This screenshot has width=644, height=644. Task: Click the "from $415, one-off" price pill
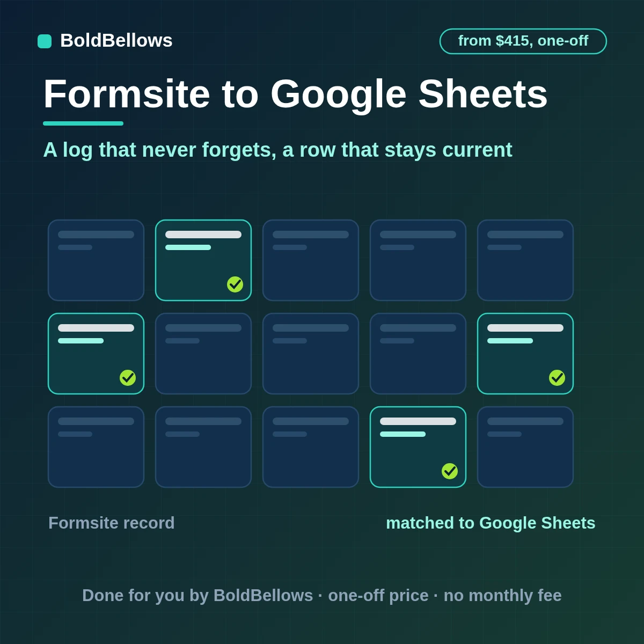(x=523, y=41)
